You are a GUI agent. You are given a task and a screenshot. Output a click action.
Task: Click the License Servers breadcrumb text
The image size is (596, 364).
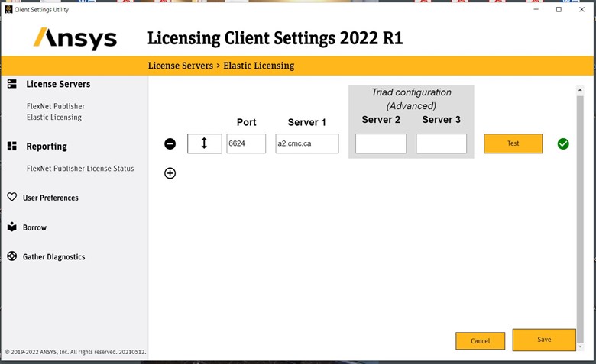point(180,66)
